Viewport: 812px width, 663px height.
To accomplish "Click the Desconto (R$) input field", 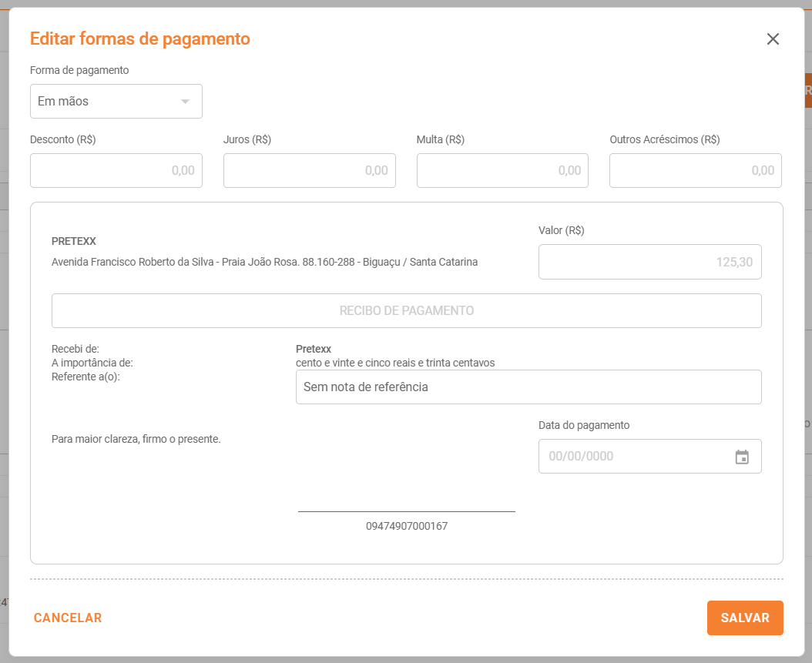I will tap(116, 170).
